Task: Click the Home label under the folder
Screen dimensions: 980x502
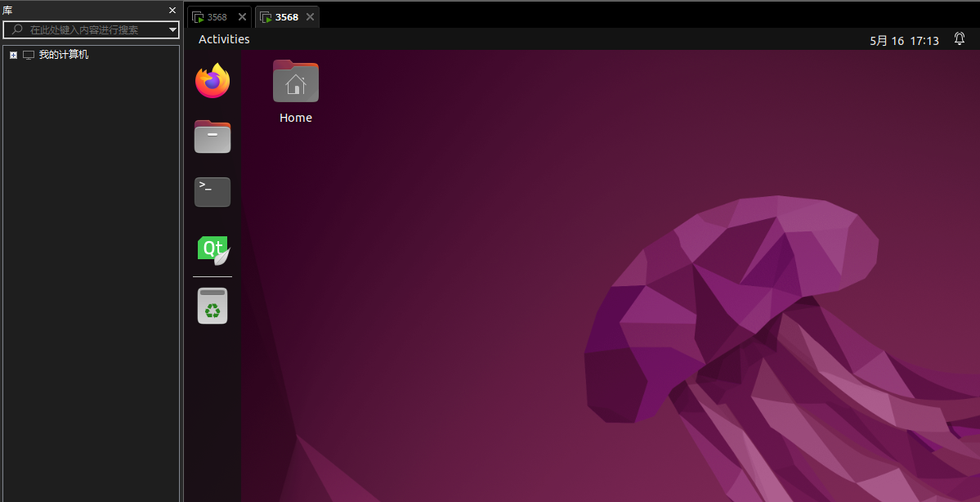Action: pos(296,118)
